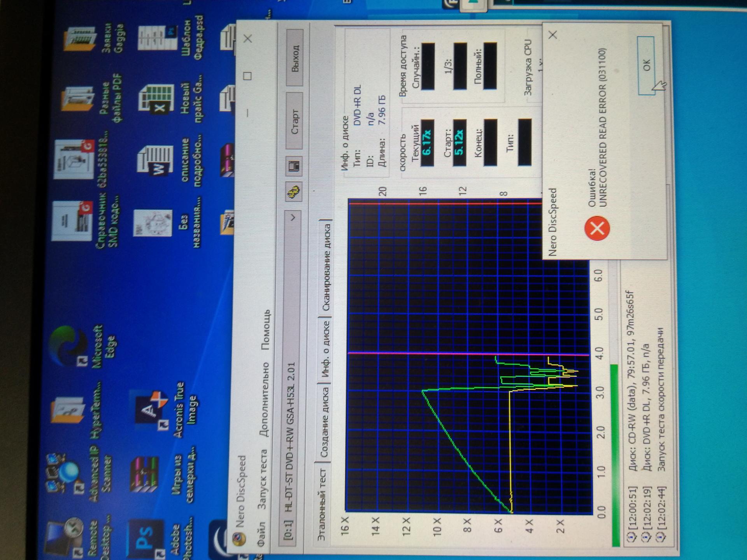Switch to the Сканирование диска tab
The width and height of the screenshot is (747, 560).
point(326,268)
